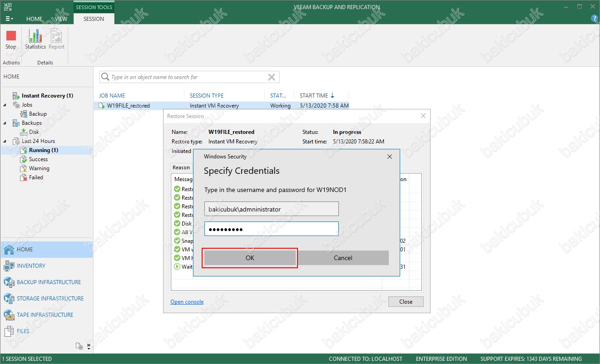
Task: Click the Disk log entry icon
Action: (x=177, y=224)
